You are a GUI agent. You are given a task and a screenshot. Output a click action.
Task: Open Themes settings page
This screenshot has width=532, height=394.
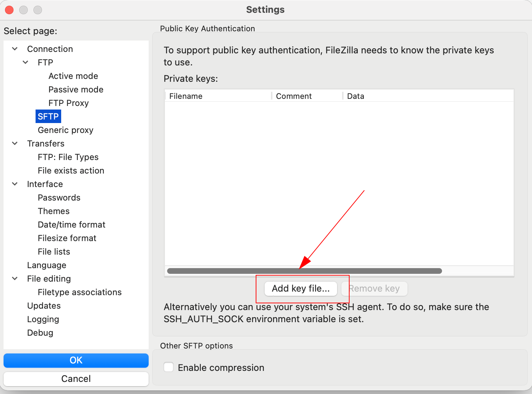[54, 211]
